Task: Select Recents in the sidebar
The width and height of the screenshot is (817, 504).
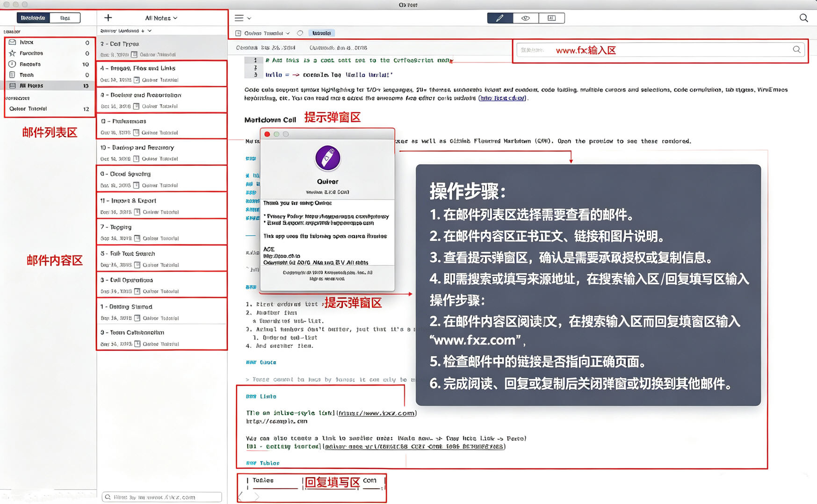Action: tap(49, 64)
